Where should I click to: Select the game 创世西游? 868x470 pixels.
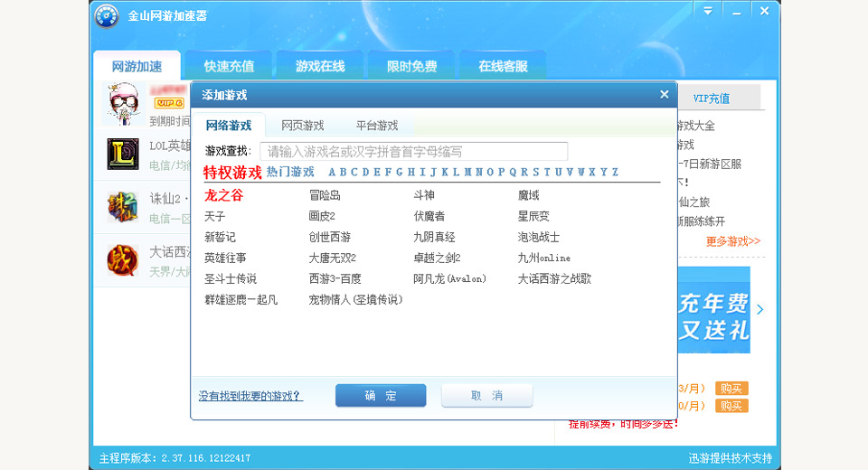(x=329, y=238)
